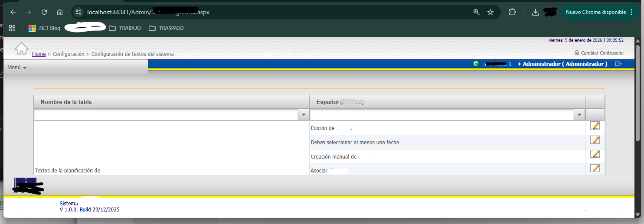Click the house Home icon

pyautogui.click(x=21, y=49)
